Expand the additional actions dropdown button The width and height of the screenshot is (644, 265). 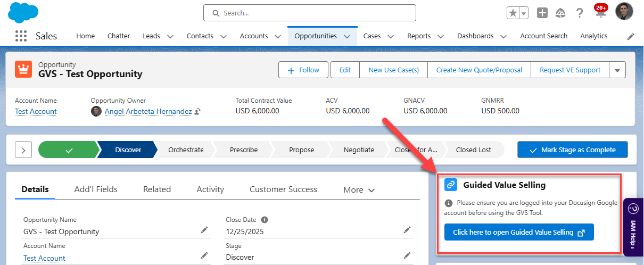617,70
